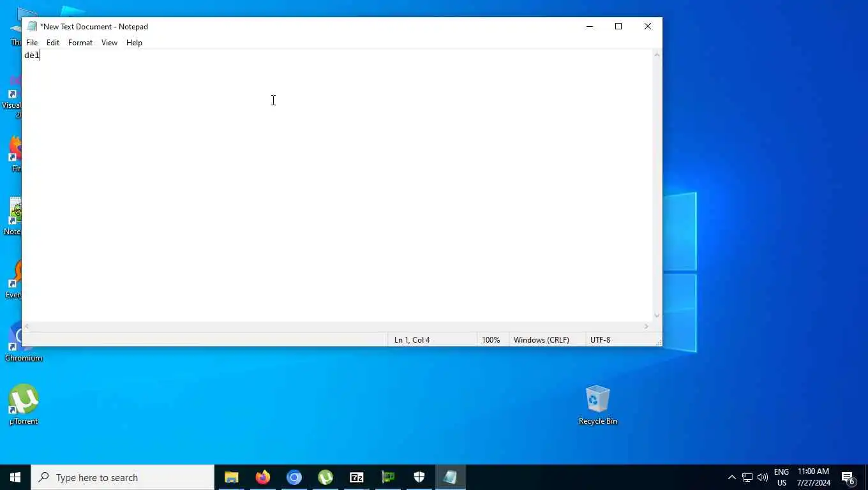This screenshot has width=868, height=490.
Task: Launch Chromium from the taskbar
Action: point(294,477)
